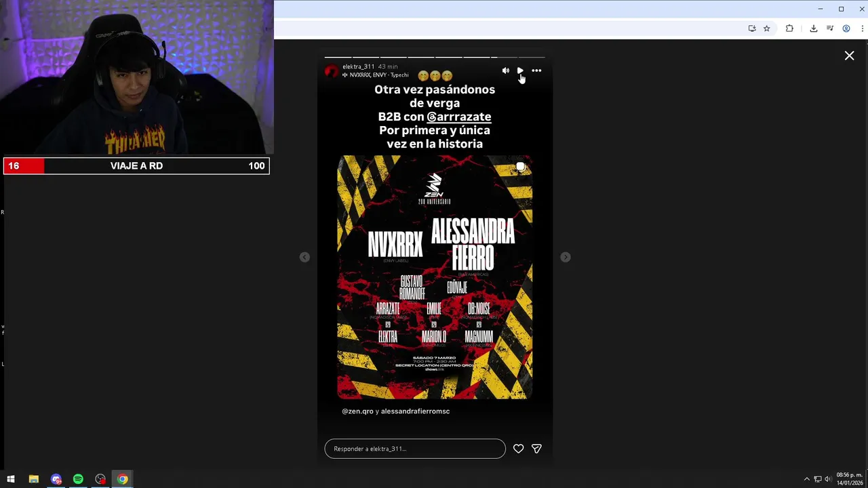Screen dimensions: 868x488
Task: Open the Chrome profile menu
Action: tap(846, 28)
